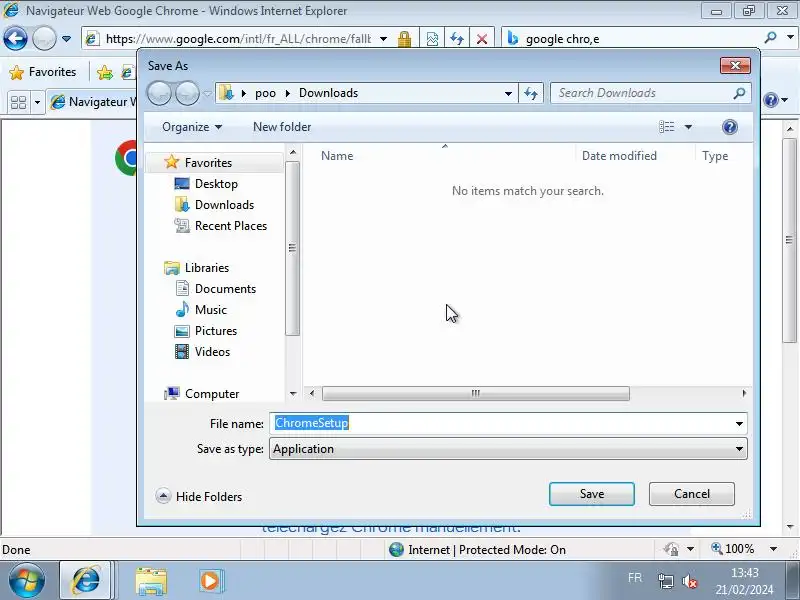Open the IE recent pages dropdown arrow
Viewport: 800px width, 600px height.
(66, 39)
